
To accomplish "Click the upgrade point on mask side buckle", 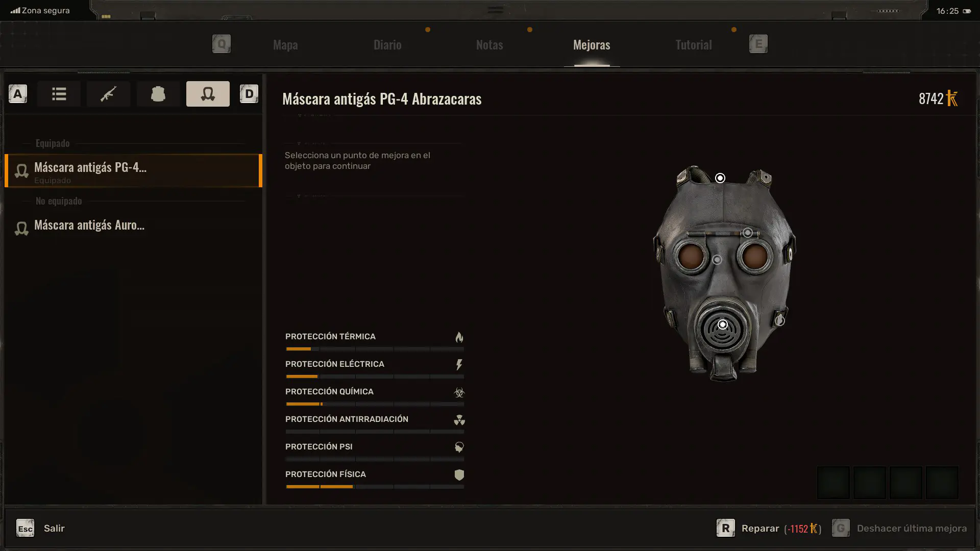I will tap(780, 320).
